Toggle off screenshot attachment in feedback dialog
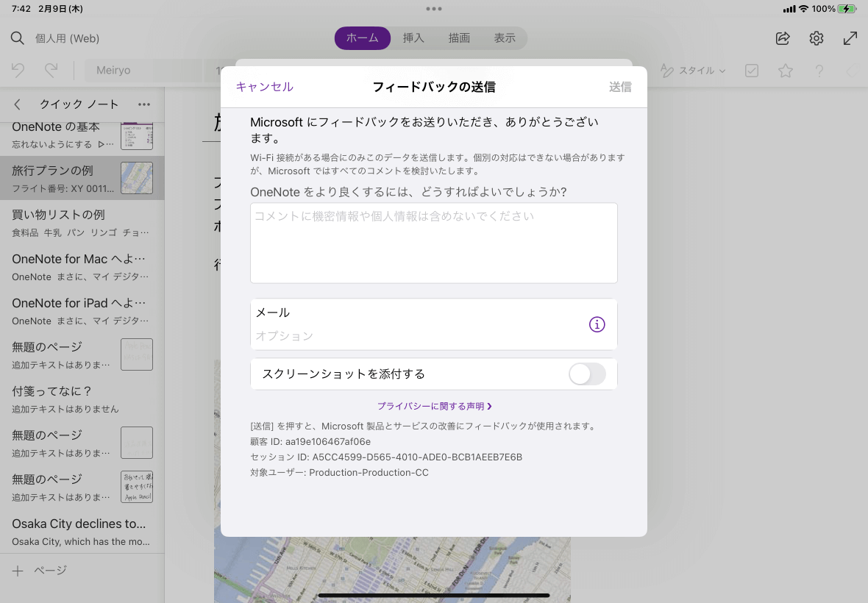This screenshot has width=868, height=603. coord(587,374)
